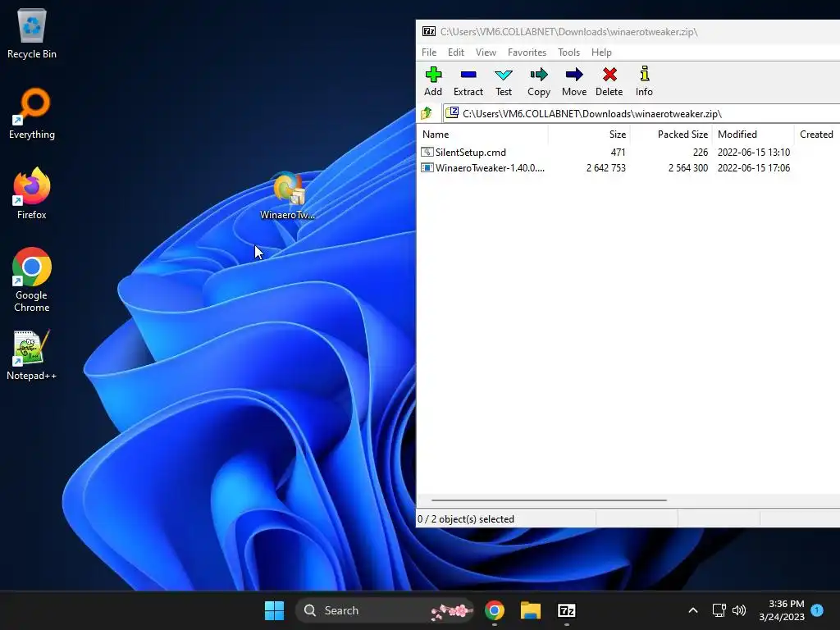Select the Notepad++ desktop shortcut
Screen dimensions: 840x630
pos(32,355)
